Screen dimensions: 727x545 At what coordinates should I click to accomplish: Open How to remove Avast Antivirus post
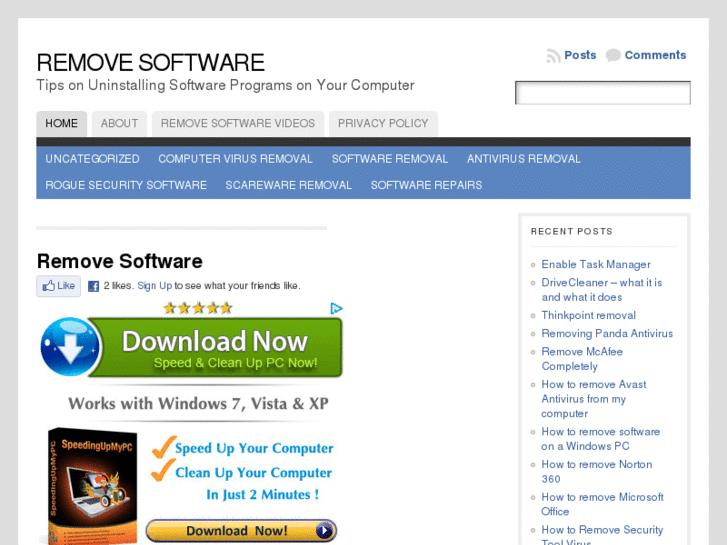[594, 399]
